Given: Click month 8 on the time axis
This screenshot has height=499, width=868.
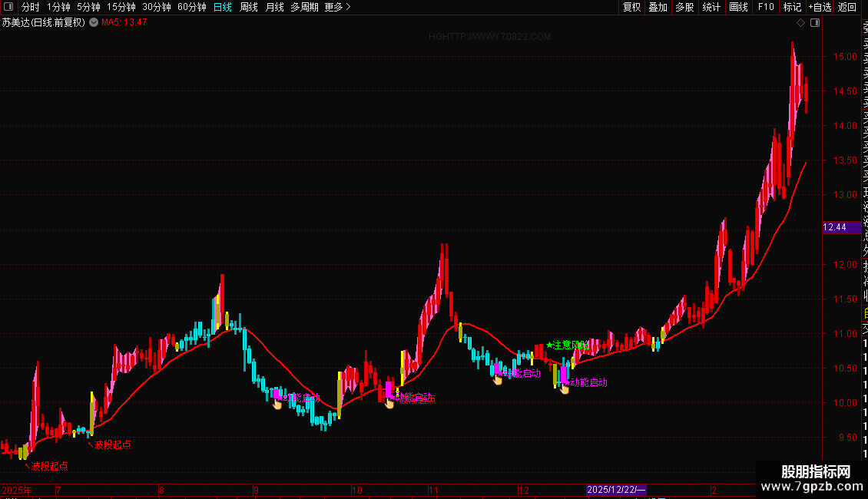Looking at the screenshot, I should pos(161,490).
